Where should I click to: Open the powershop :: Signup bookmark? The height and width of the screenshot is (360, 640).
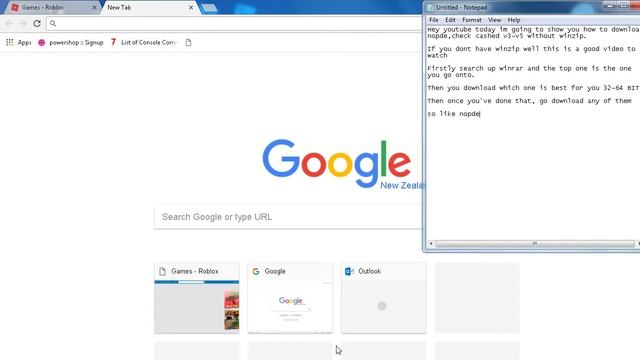point(71,42)
